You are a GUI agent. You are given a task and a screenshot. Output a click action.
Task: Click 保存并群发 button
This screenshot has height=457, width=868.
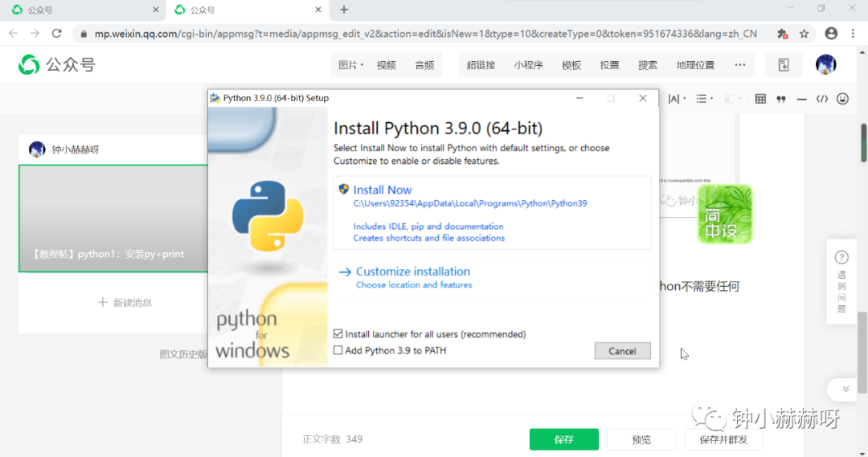click(x=723, y=439)
